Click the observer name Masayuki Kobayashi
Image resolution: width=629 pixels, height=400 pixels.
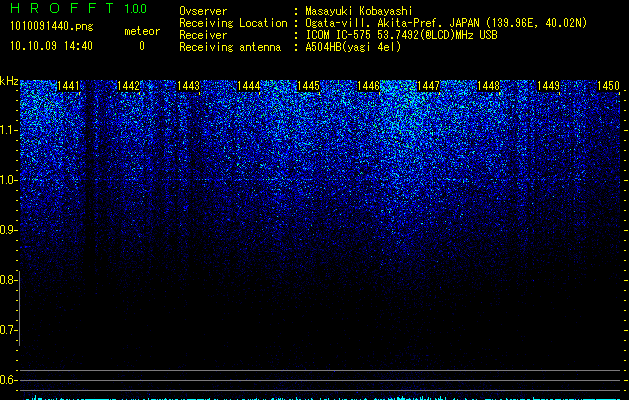359,11
